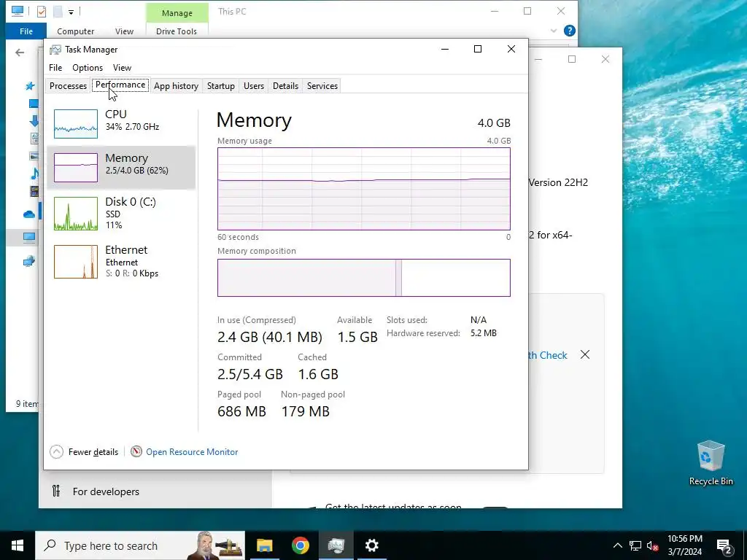Select This PC icon in navigation pane

29,237
